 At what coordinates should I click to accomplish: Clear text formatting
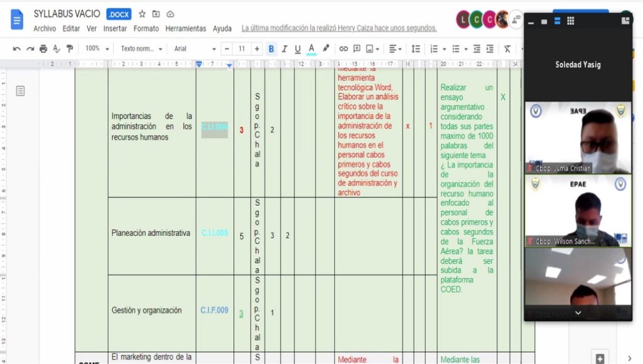pos(507,49)
